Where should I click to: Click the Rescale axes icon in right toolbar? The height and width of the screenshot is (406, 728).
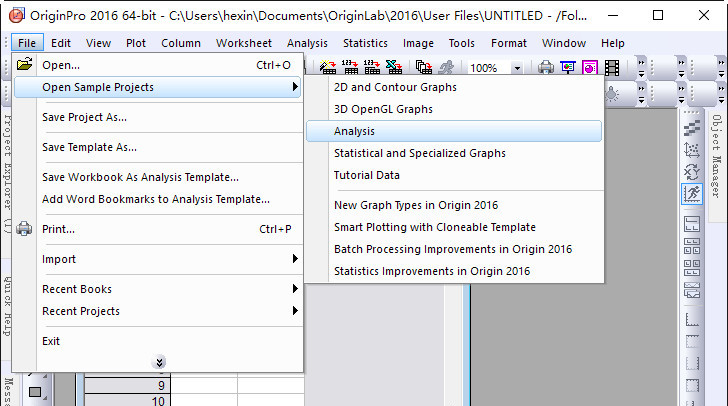pyautogui.click(x=692, y=150)
